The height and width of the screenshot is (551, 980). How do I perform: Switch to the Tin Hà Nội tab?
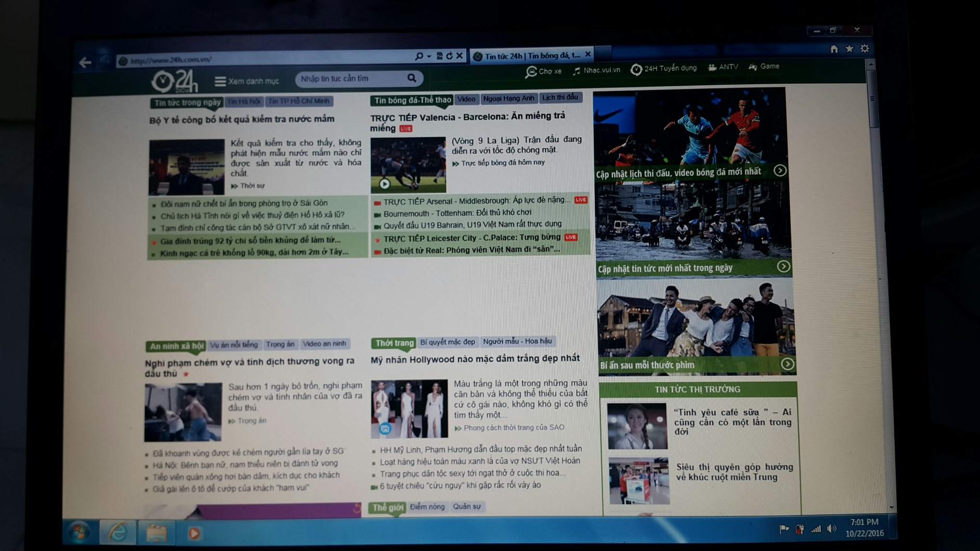(243, 101)
